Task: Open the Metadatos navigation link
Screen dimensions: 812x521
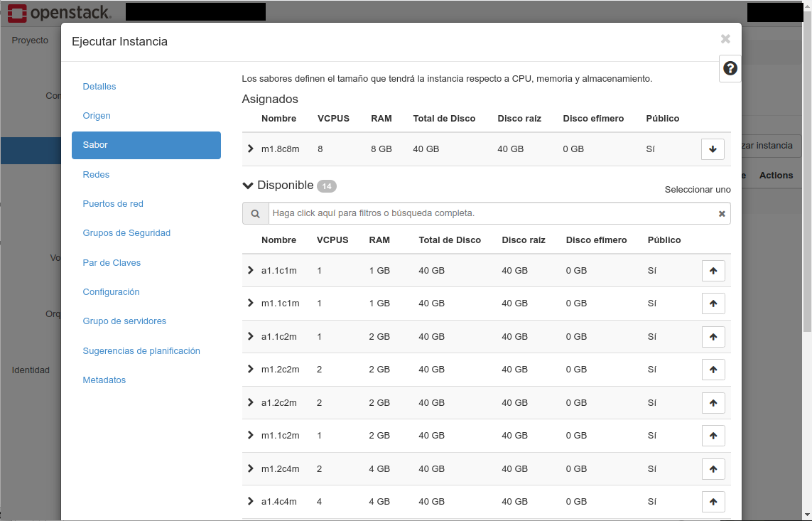Action: tap(104, 380)
